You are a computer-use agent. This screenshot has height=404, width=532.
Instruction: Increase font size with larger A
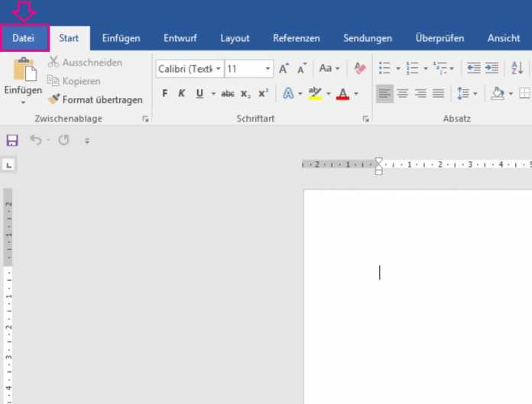284,69
